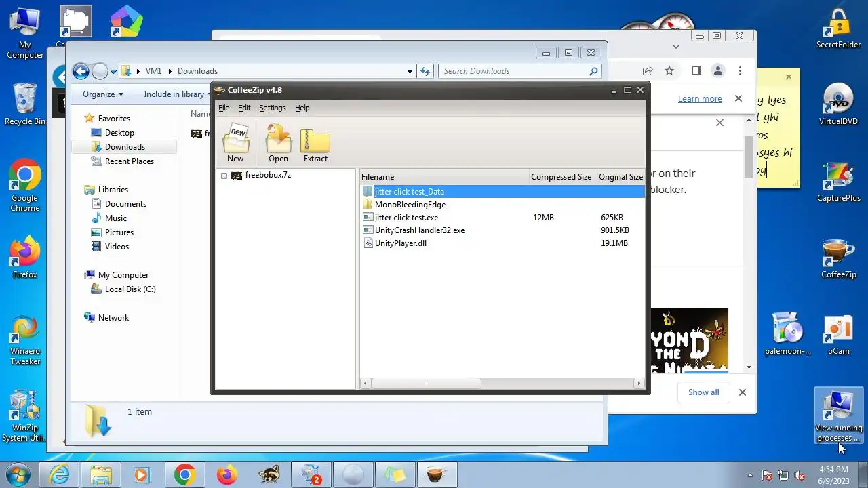
Task: Click the New archive icon in CoffeeZip
Action: click(x=235, y=144)
